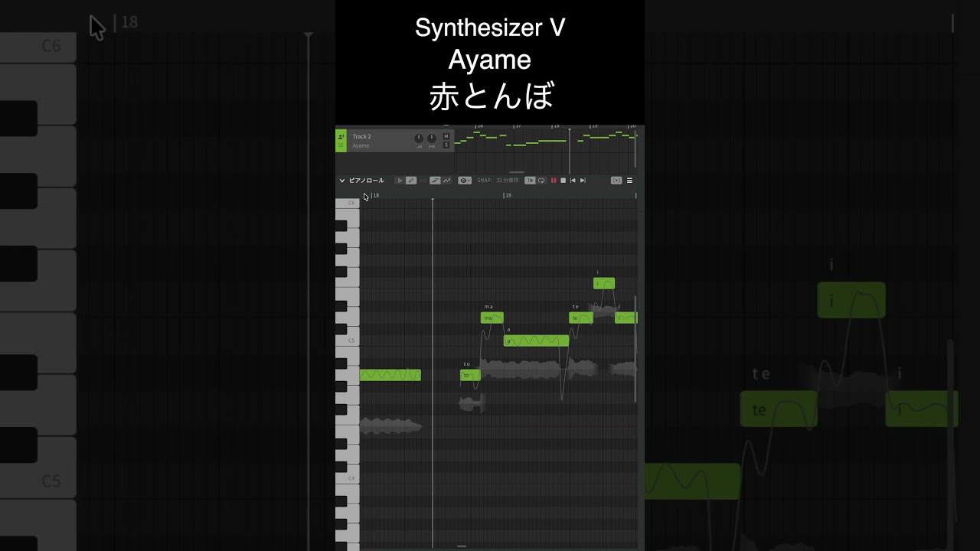Toggle playhead auto-follow button
Screen dimensions: 980x551
(x=530, y=181)
